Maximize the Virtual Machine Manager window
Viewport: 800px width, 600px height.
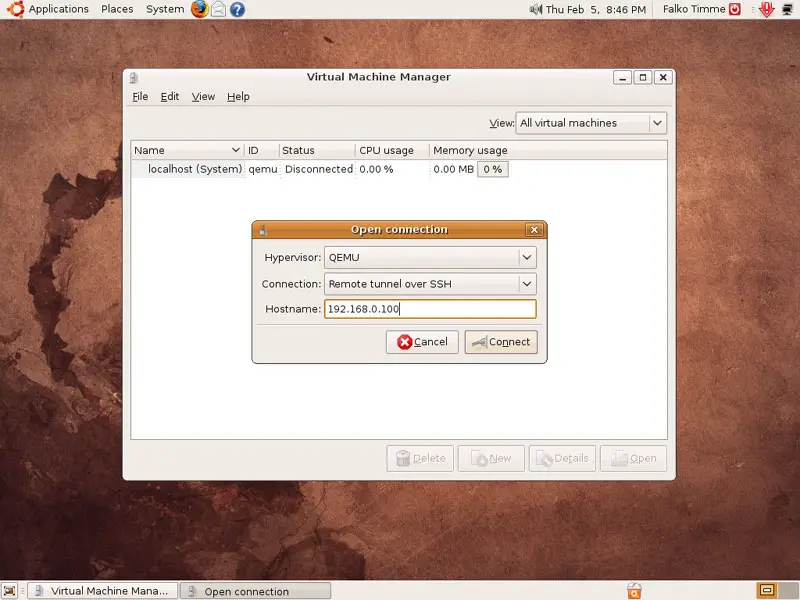(x=643, y=78)
